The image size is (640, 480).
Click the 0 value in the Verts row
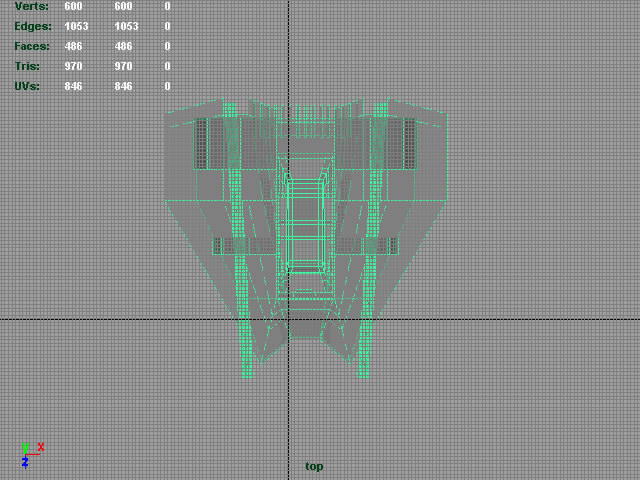(x=167, y=6)
